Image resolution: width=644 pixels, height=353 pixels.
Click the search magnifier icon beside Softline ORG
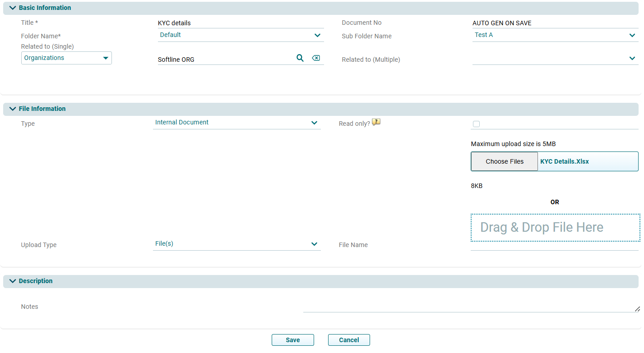click(x=300, y=58)
